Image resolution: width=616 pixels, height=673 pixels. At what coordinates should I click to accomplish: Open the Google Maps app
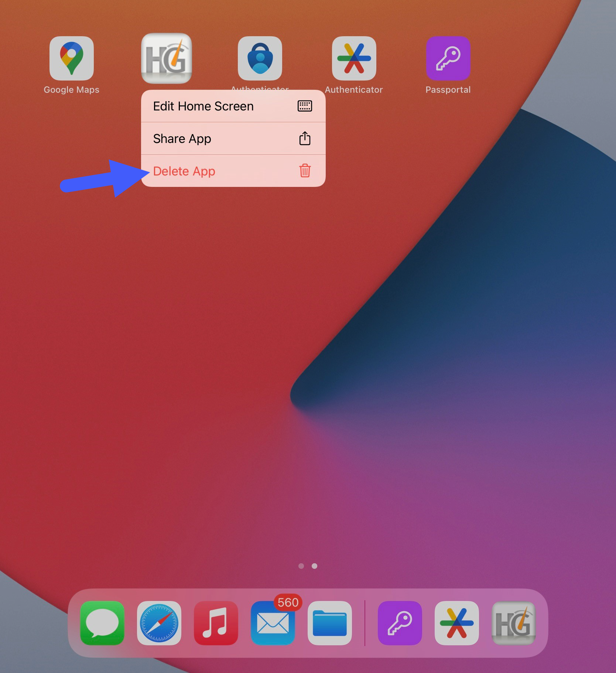71,58
